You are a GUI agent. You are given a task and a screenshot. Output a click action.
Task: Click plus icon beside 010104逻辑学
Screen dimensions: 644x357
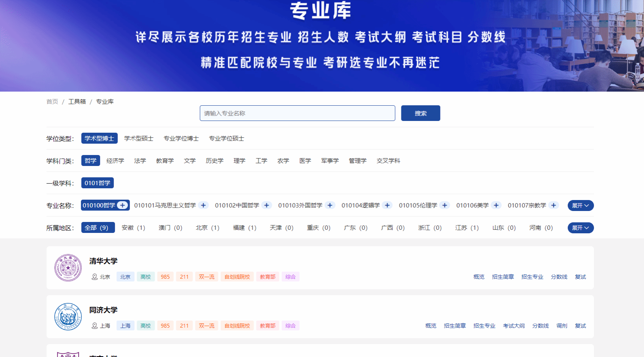[x=387, y=205]
